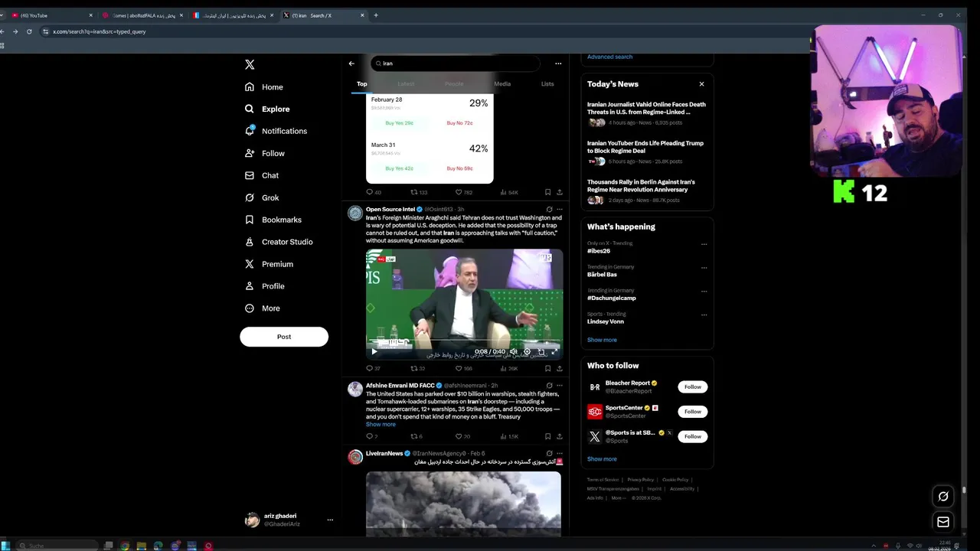Click Buy Yes 29¢ for February 28

[399, 123]
